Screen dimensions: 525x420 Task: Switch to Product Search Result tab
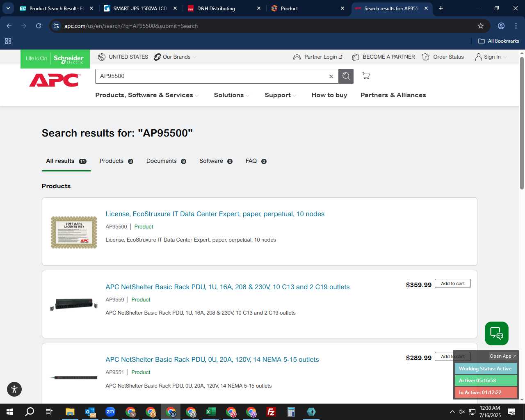tap(57, 8)
